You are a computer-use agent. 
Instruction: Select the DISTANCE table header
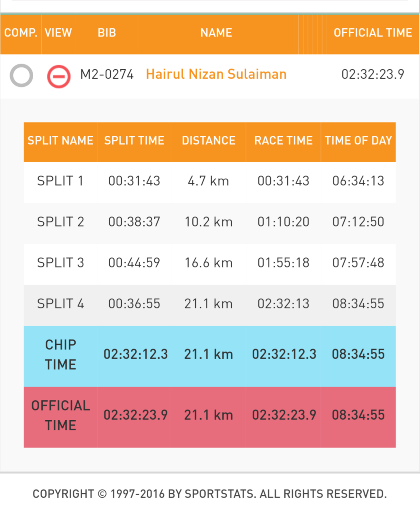click(209, 141)
